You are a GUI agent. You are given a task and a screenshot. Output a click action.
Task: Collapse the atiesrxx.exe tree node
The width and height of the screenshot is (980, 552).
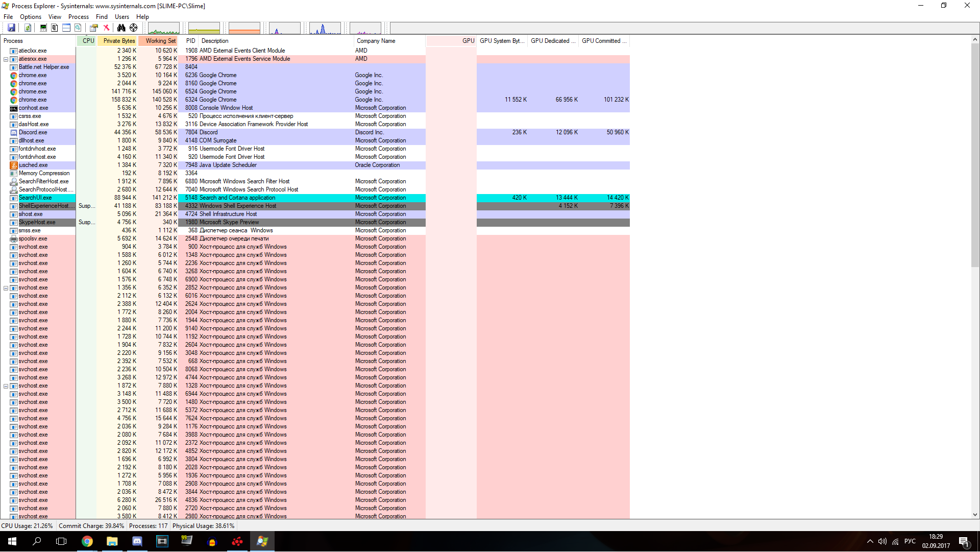(6, 59)
